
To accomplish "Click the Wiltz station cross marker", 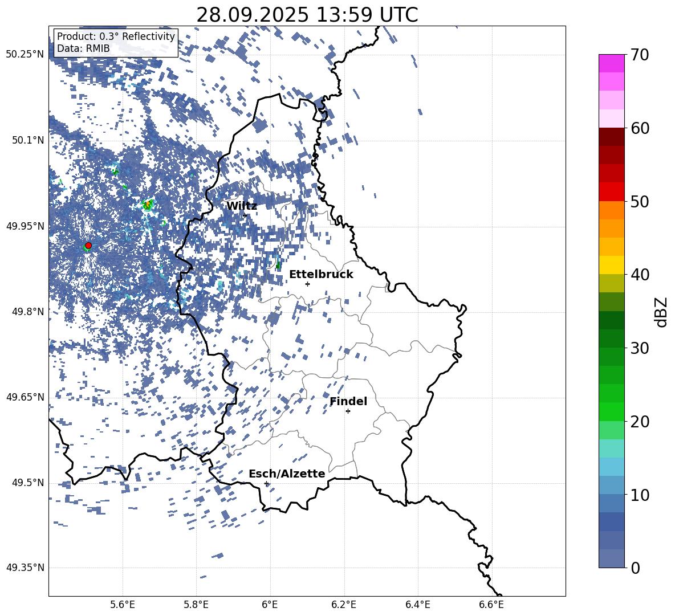I will point(245,215).
